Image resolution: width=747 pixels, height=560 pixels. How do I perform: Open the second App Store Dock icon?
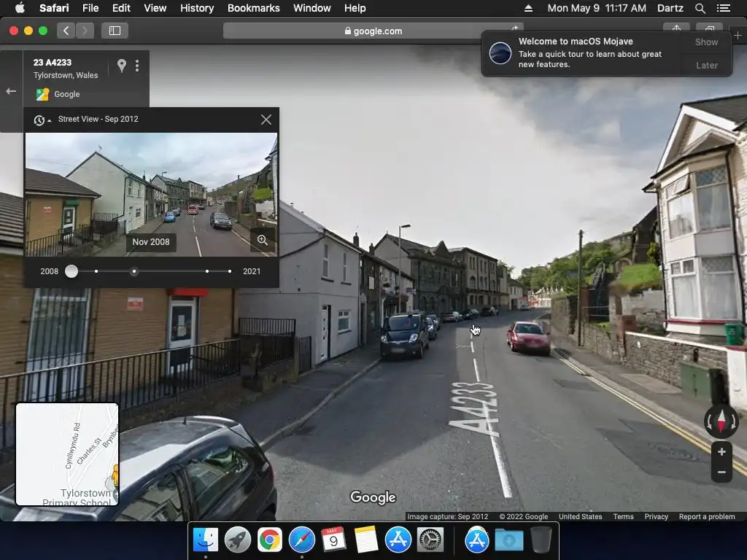click(476, 540)
